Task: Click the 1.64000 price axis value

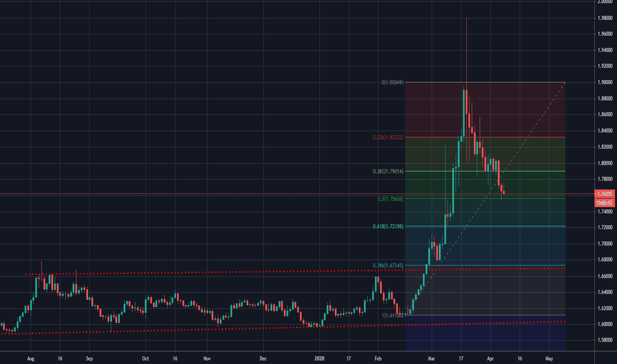Action: point(605,292)
